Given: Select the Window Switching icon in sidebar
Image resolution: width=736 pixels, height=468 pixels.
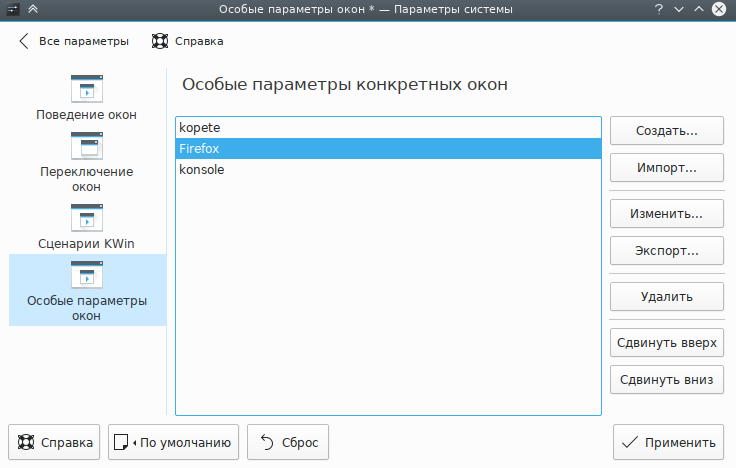Looking at the screenshot, I should click(x=87, y=146).
